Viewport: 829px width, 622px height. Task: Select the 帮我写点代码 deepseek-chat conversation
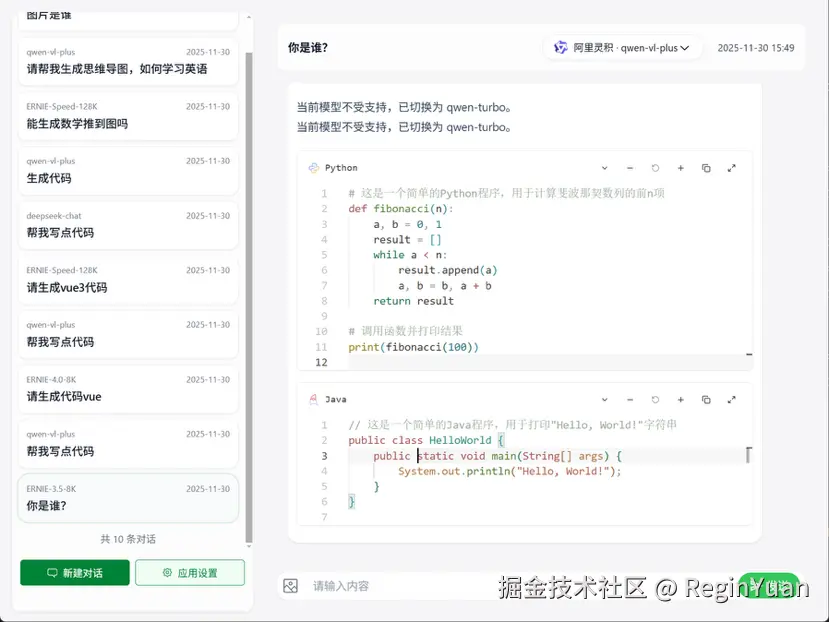pyautogui.click(x=127, y=224)
